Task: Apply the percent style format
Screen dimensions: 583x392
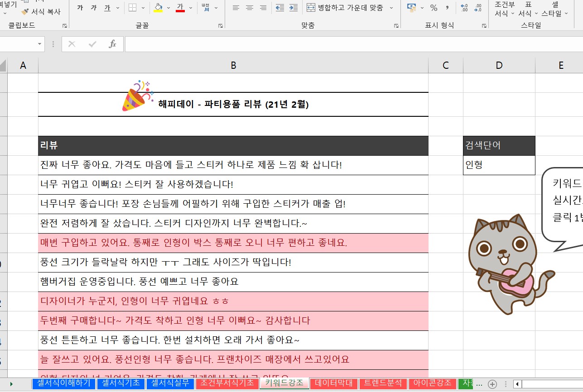Action: coord(434,8)
